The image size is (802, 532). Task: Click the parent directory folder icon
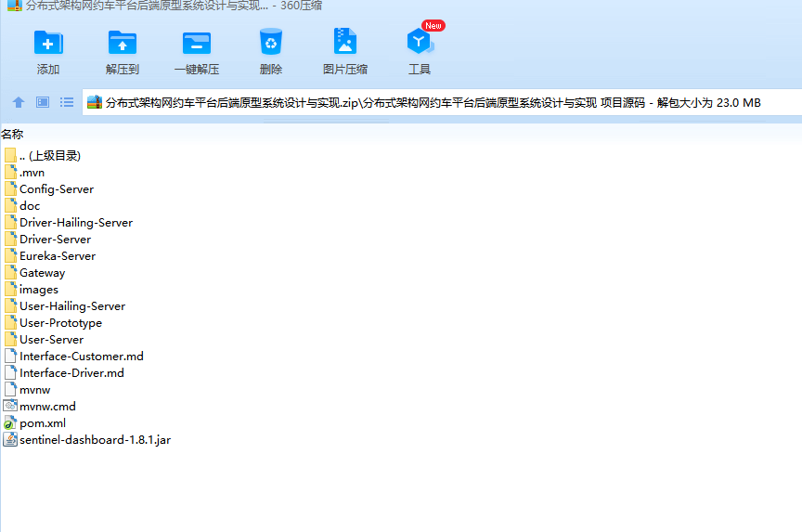[10, 155]
